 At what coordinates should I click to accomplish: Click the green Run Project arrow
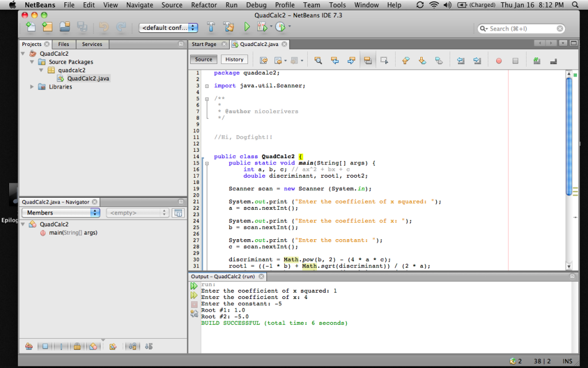pos(247,27)
